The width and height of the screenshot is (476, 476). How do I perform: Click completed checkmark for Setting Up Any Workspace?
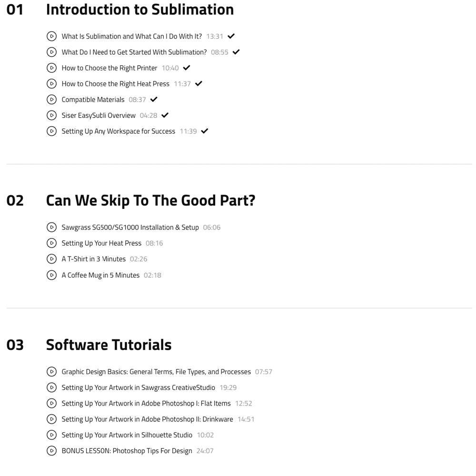pyautogui.click(x=205, y=131)
